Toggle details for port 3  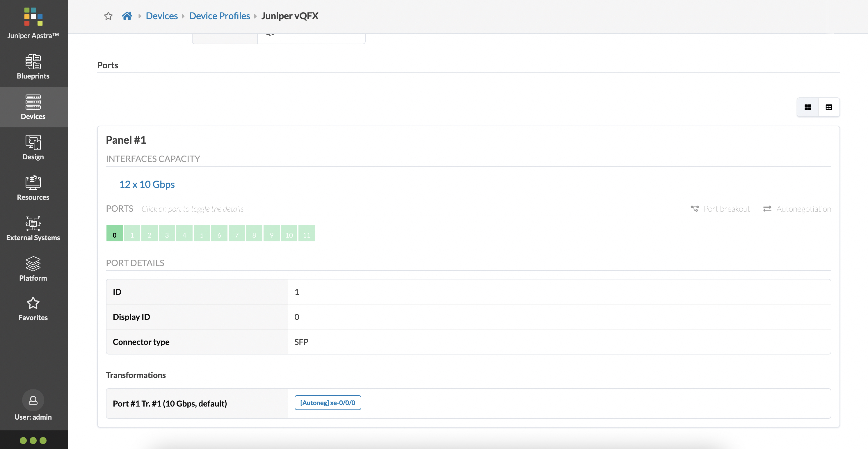click(167, 234)
